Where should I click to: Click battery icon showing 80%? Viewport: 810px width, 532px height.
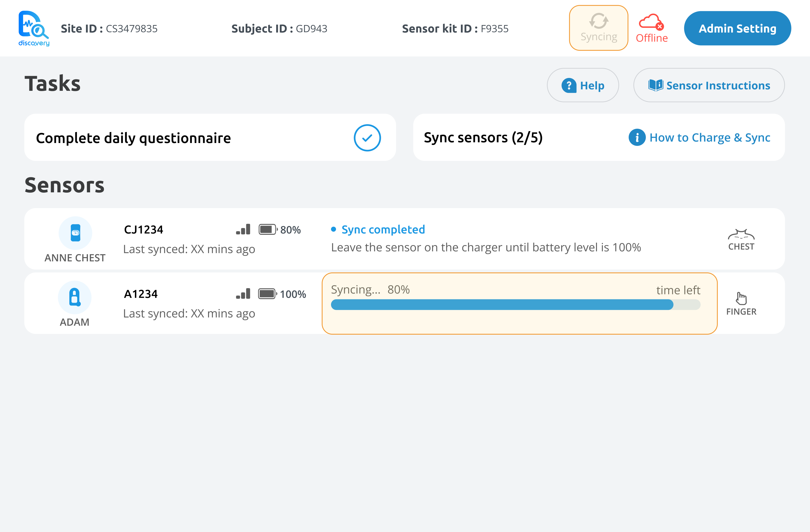click(268, 229)
